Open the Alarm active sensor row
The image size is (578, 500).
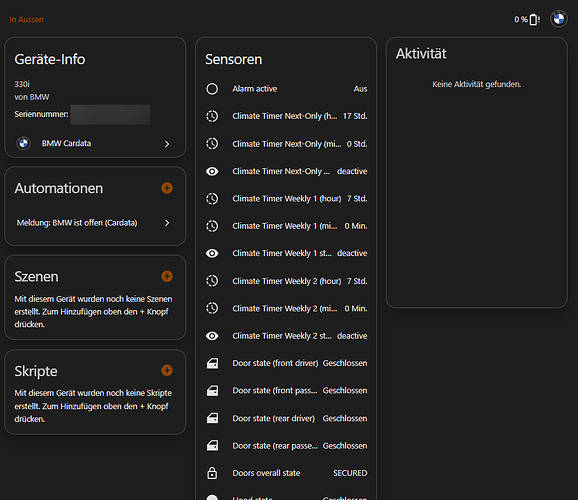[286, 89]
